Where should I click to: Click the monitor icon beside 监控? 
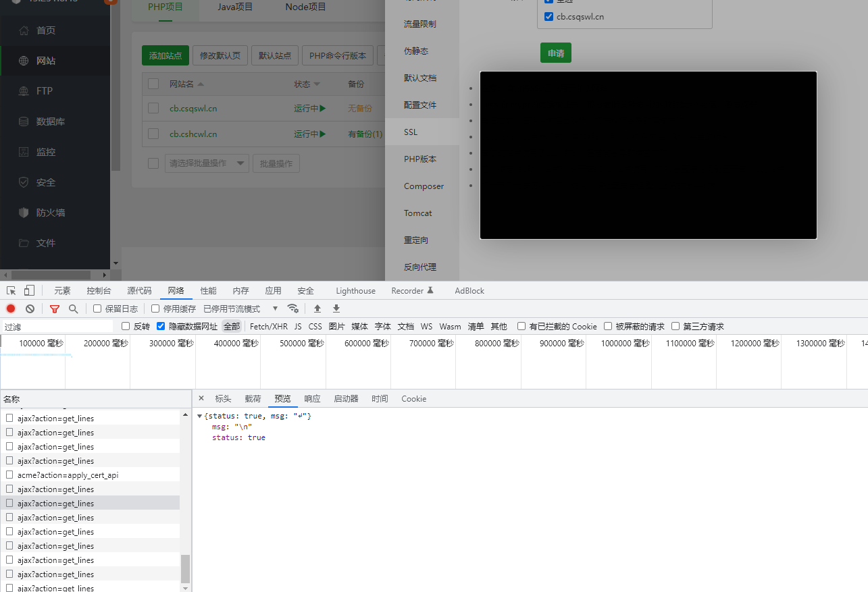24,152
